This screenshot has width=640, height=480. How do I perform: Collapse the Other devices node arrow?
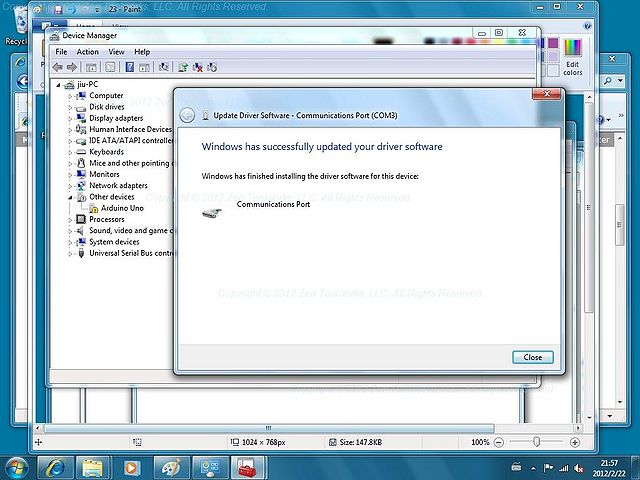click(x=70, y=198)
